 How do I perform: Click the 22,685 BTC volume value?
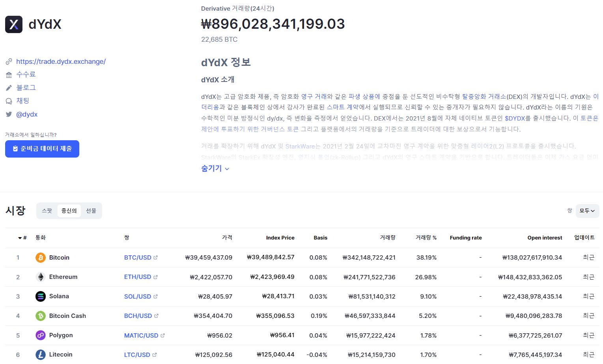(x=219, y=39)
